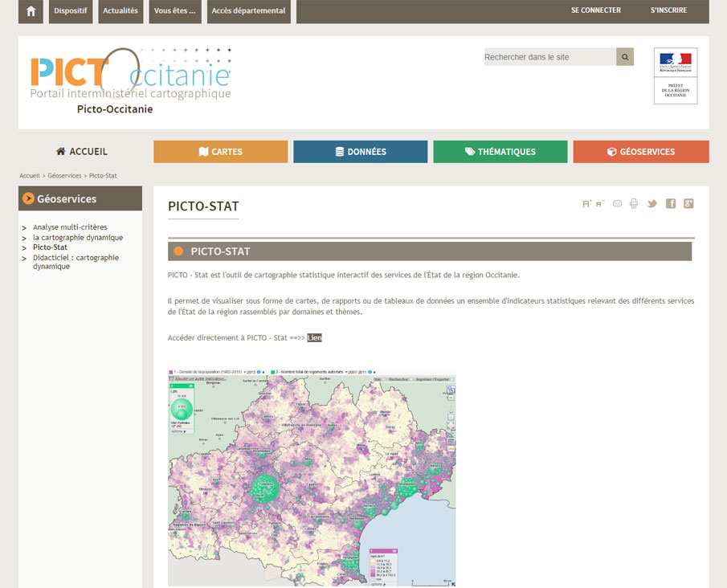Focus the Rechercher dans le site field
The height and width of the screenshot is (588, 727).
coord(550,57)
